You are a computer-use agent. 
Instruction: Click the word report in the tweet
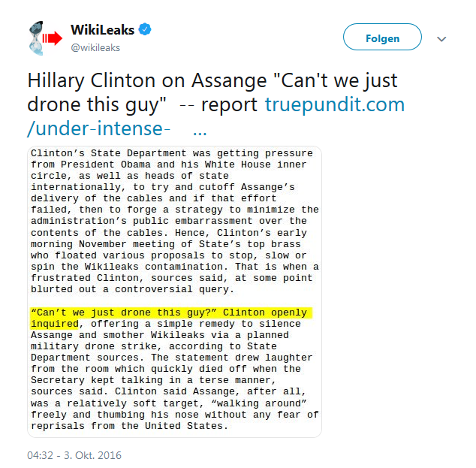229,104
